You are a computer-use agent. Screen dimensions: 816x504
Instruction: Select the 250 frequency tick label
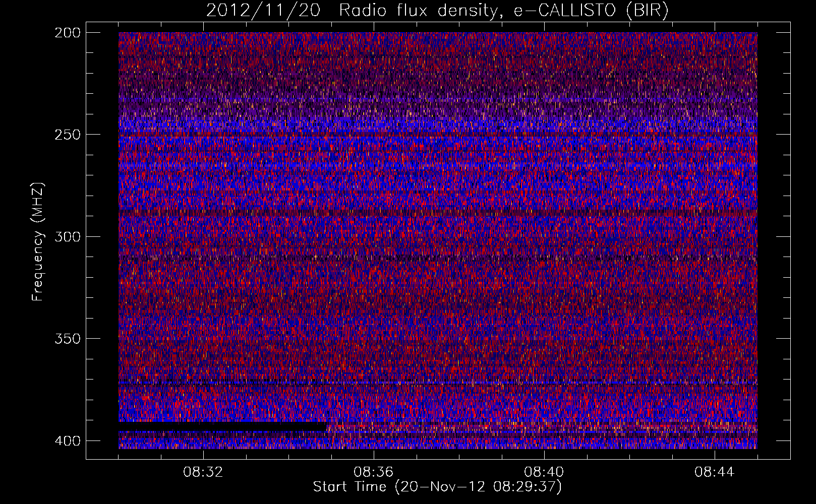click(67, 135)
